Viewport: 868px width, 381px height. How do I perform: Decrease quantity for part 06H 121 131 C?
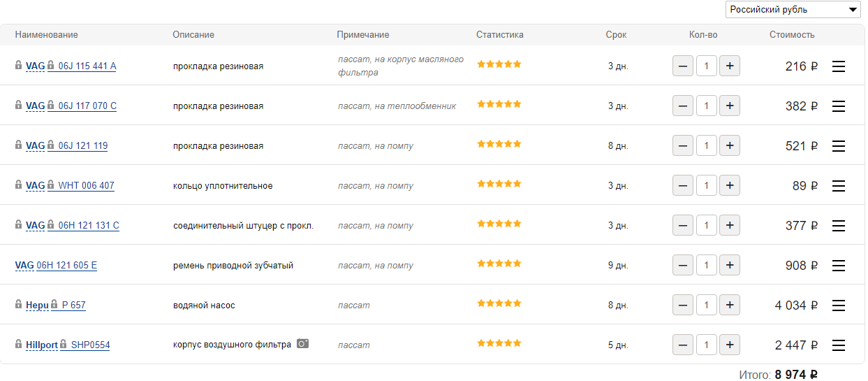click(x=683, y=226)
